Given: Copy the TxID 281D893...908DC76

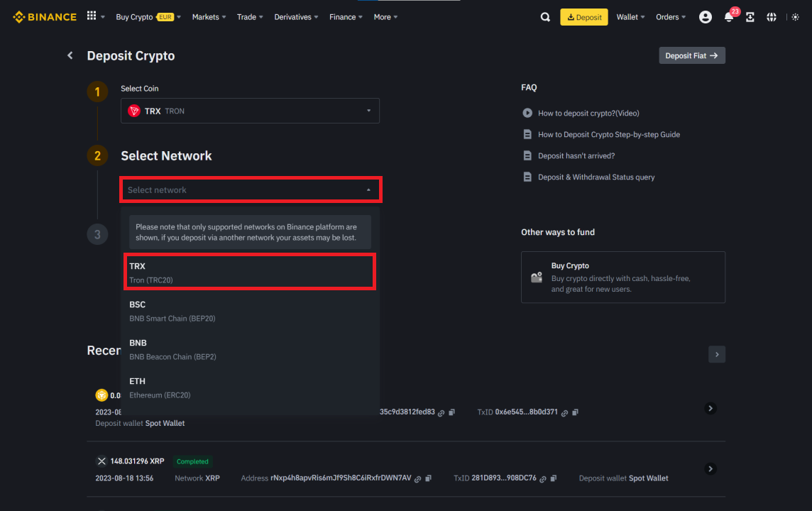Looking at the screenshot, I should 554,478.
